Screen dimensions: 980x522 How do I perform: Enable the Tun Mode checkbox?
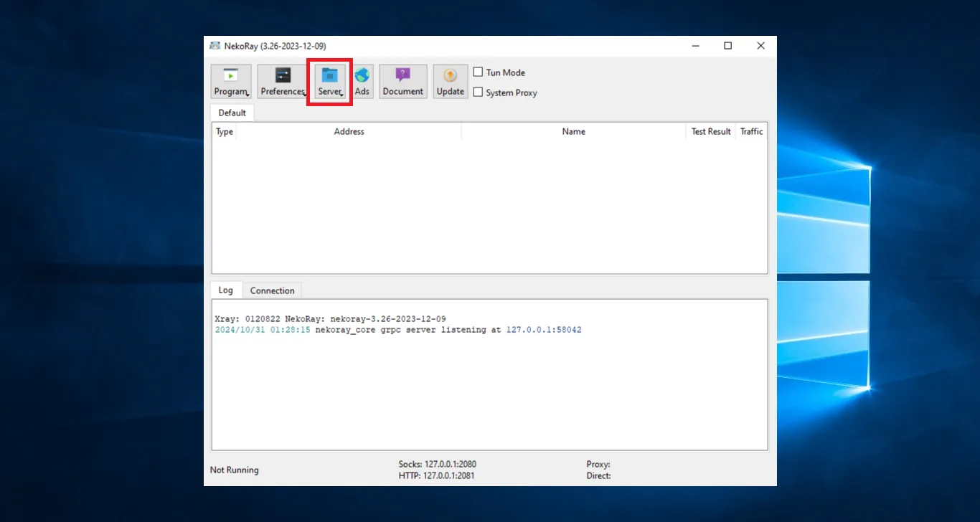coord(478,72)
